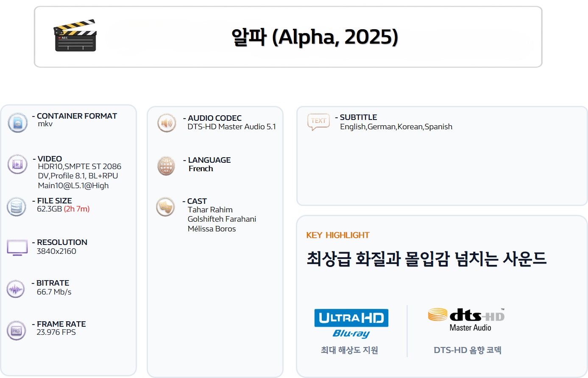Screen dimensions: 588x378
Task: Click the video film strip icon
Action: tap(17, 164)
